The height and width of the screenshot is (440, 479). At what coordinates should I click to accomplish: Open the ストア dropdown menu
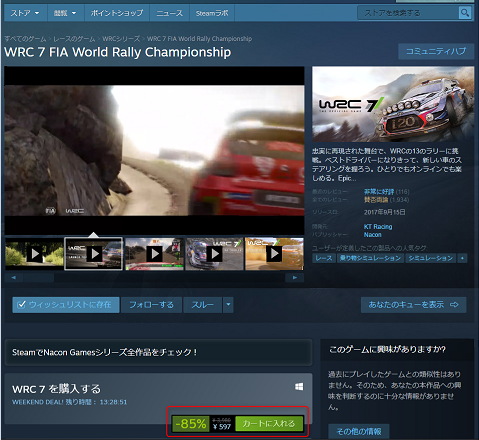[x=25, y=13]
